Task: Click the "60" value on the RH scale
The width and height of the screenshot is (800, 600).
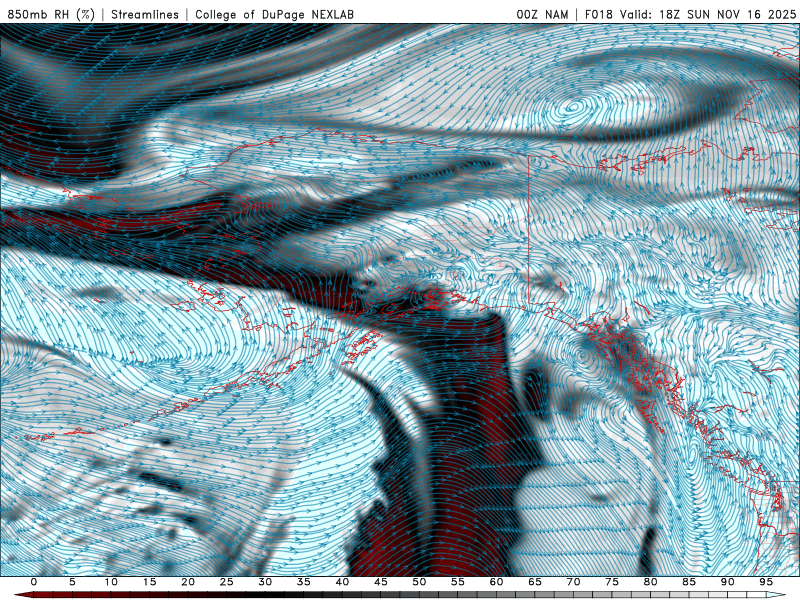Action: 496,582
